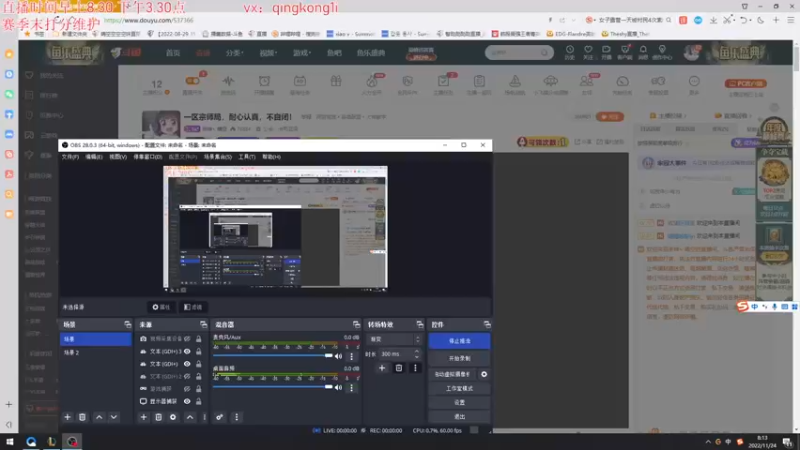Open the 工具(T) menu in OBS
Image resolution: width=800 pixels, height=450 pixels.
(x=247, y=157)
